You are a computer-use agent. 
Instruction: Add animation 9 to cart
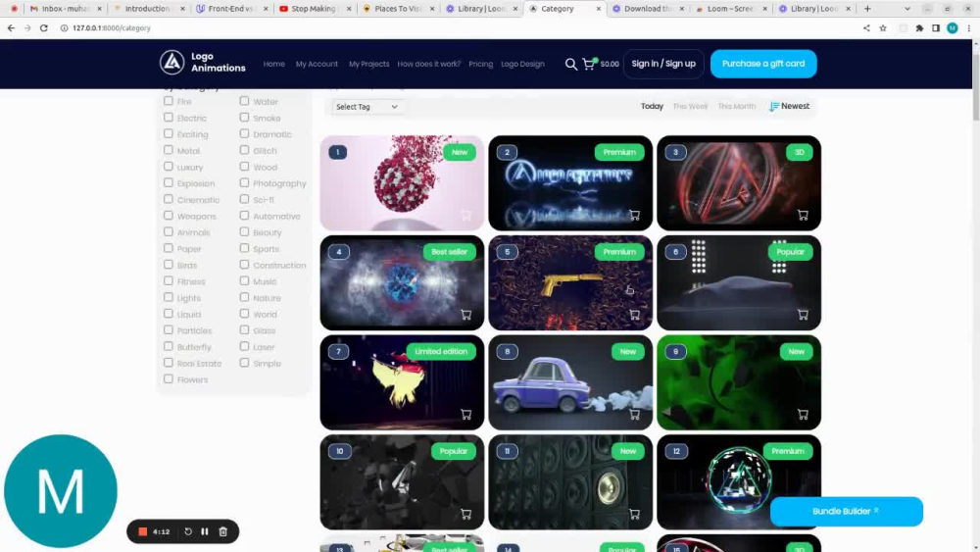803,415
